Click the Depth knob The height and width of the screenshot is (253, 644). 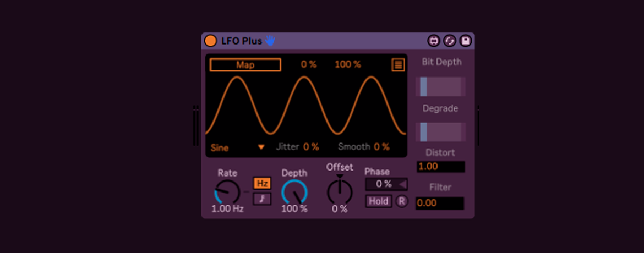[294, 192]
